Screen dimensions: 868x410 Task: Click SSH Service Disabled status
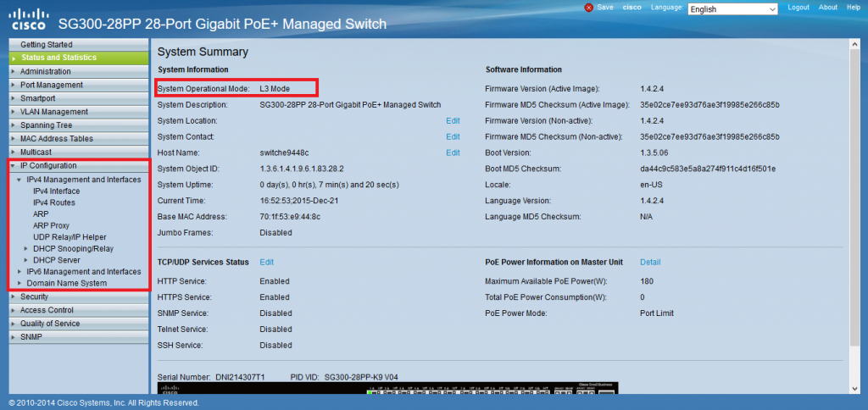[275, 346]
